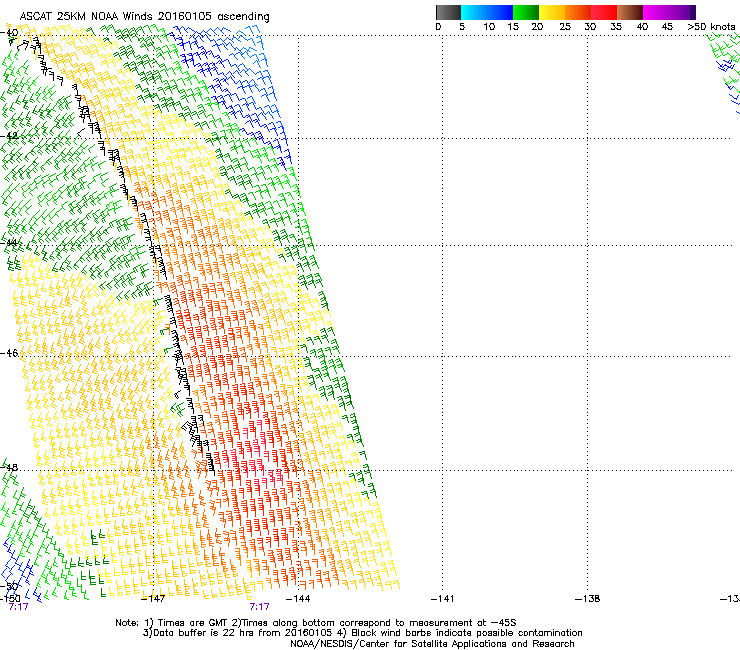The height and width of the screenshot is (650, 740).
Task: Click the legend scale number "15"
Action: pos(513,27)
